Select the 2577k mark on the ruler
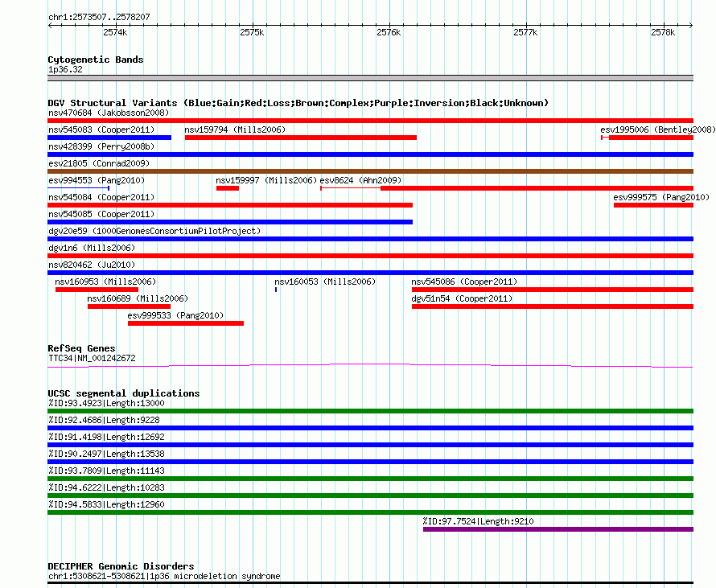 (x=525, y=32)
